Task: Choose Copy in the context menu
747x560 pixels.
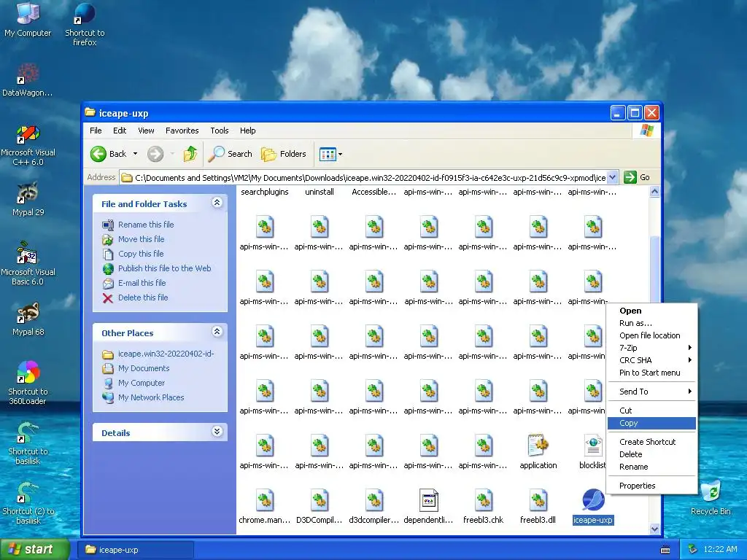Action: (x=651, y=423)
